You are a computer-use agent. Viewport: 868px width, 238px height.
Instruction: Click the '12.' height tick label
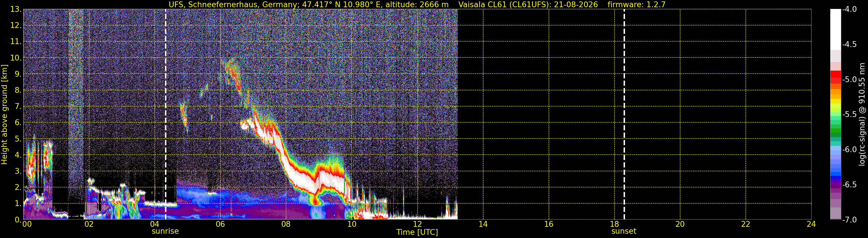[x=16, y=26]
